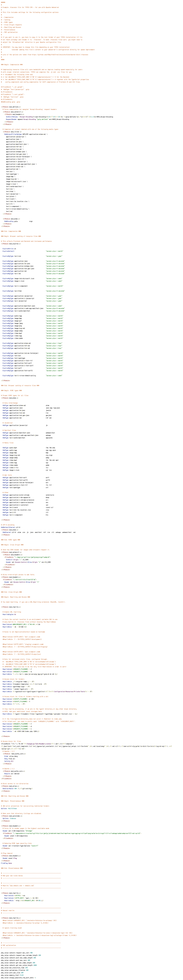Click the 'AddCharset utf-8 .atom .css' line
The image size is (183, 980).
coord(39,532)
